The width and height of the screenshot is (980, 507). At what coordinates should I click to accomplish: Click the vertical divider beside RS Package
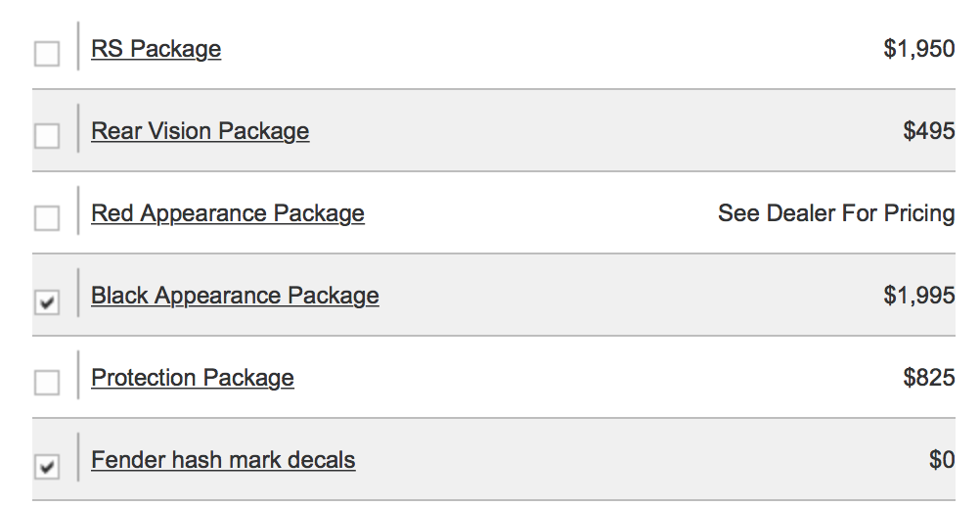(78, 48)
